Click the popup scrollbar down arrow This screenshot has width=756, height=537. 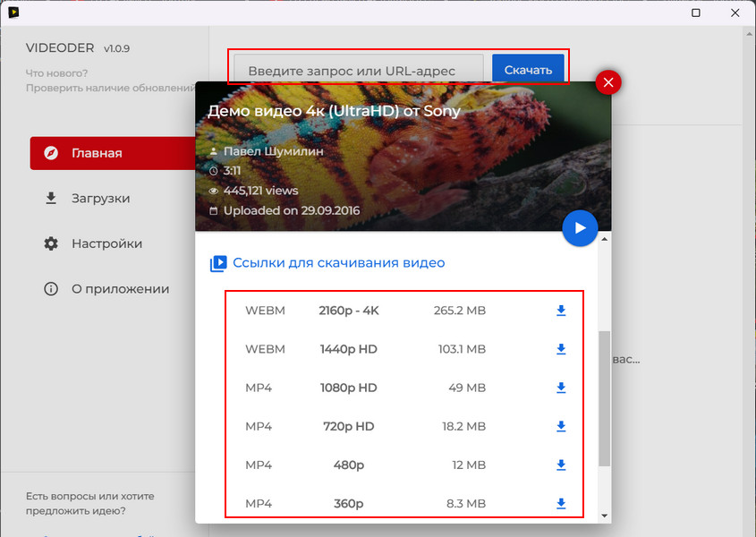click(605, 516)
